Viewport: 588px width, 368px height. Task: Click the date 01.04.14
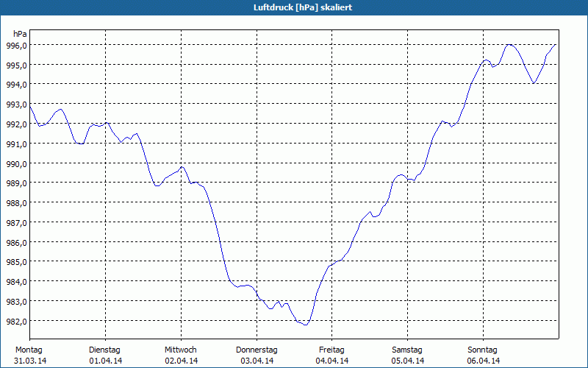[106, 361]
